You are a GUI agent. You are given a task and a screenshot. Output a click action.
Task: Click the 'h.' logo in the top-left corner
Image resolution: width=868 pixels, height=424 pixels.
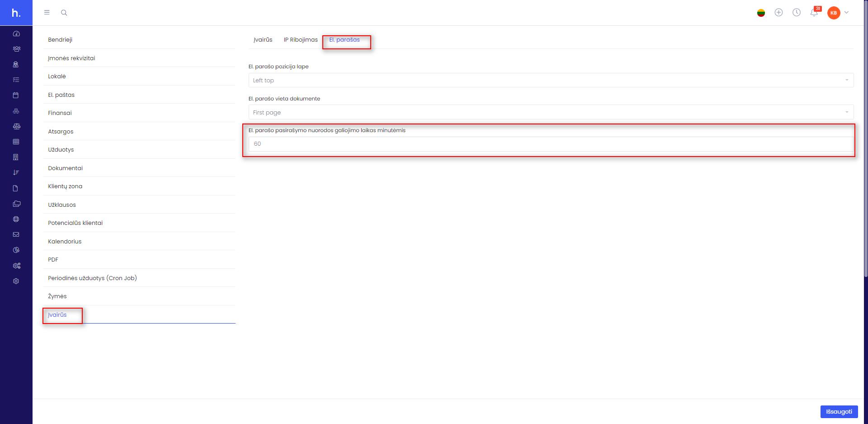point(16,13)
